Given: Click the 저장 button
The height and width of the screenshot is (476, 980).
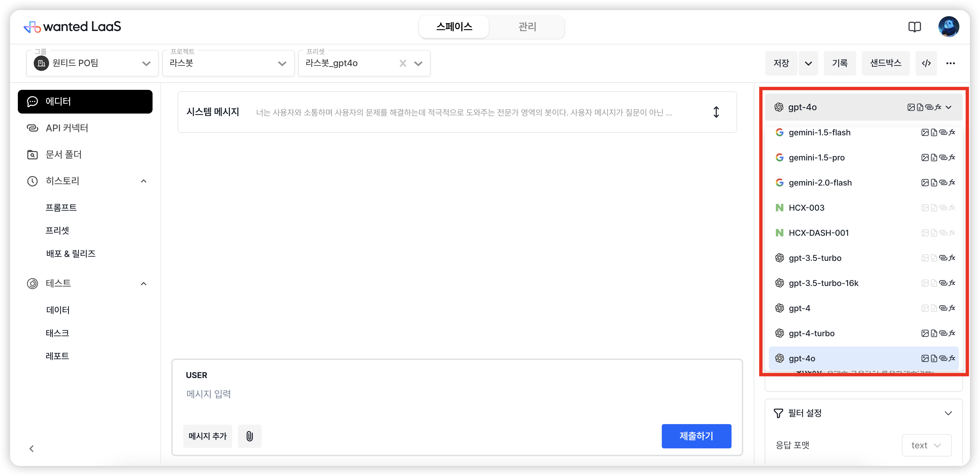Looking at the screenshot, I should (781, 63).
